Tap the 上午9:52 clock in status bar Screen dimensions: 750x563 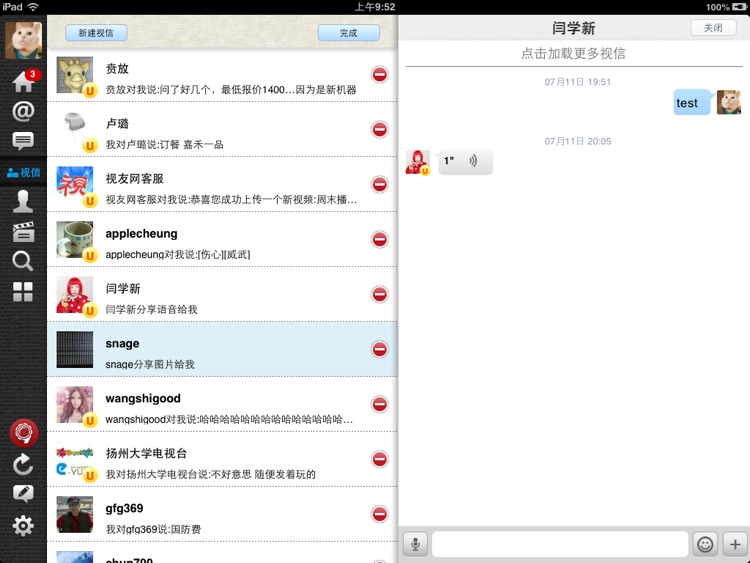tap(375, 7)
